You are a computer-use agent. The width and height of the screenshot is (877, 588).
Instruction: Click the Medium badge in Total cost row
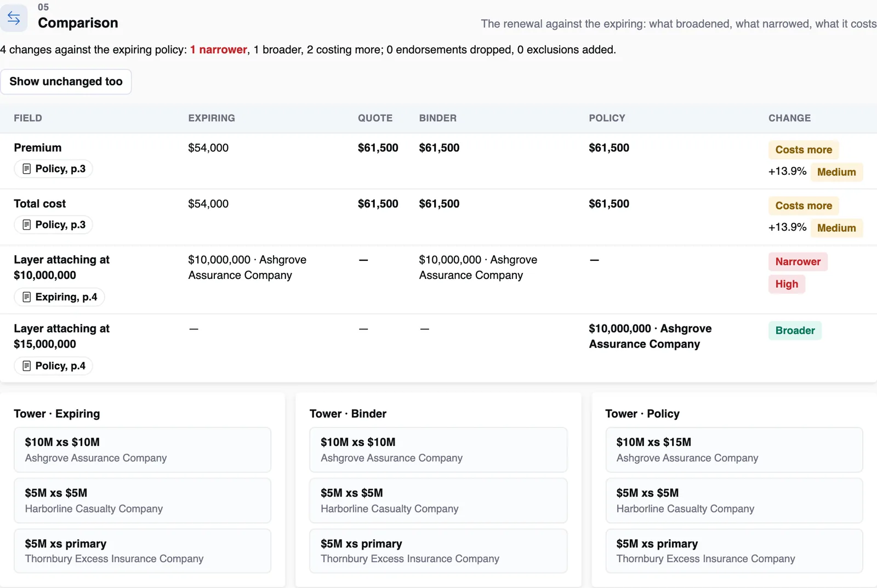pyautogui.click(x=836, y=228)
